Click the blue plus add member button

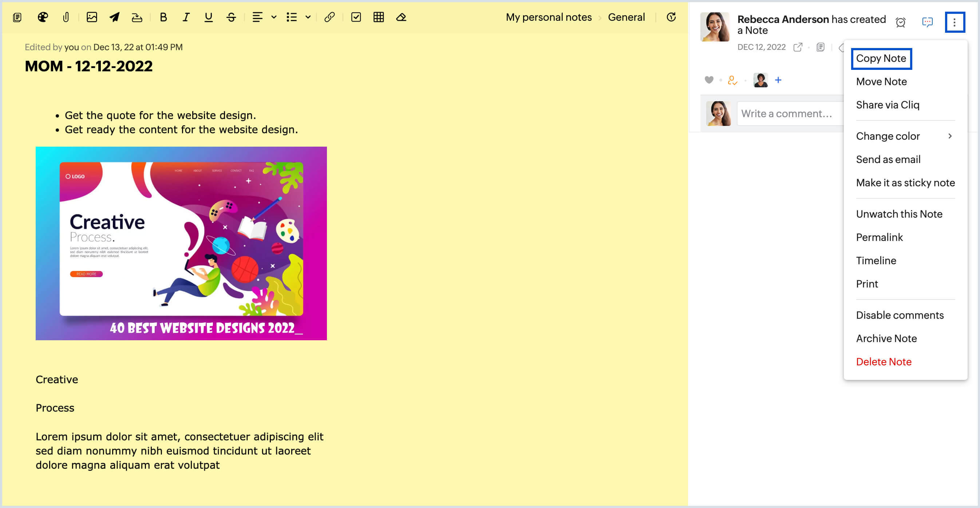click(778, 80)
